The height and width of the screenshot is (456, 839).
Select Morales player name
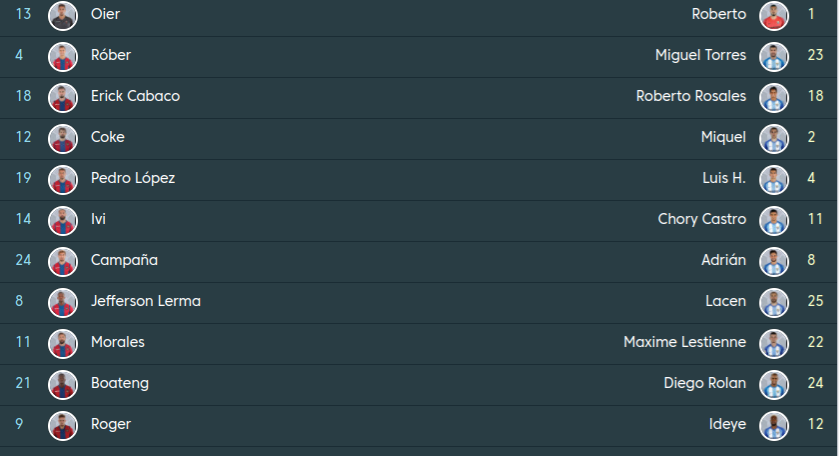(118, 343)
